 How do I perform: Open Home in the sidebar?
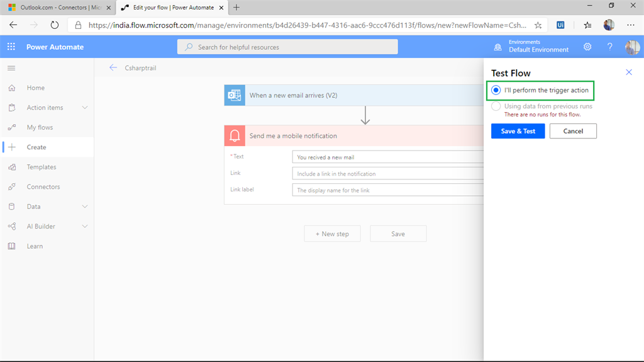pos(36,88)
